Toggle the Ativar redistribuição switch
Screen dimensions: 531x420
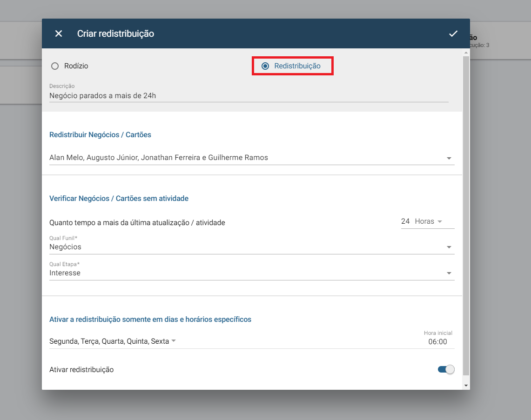(446, 370)
